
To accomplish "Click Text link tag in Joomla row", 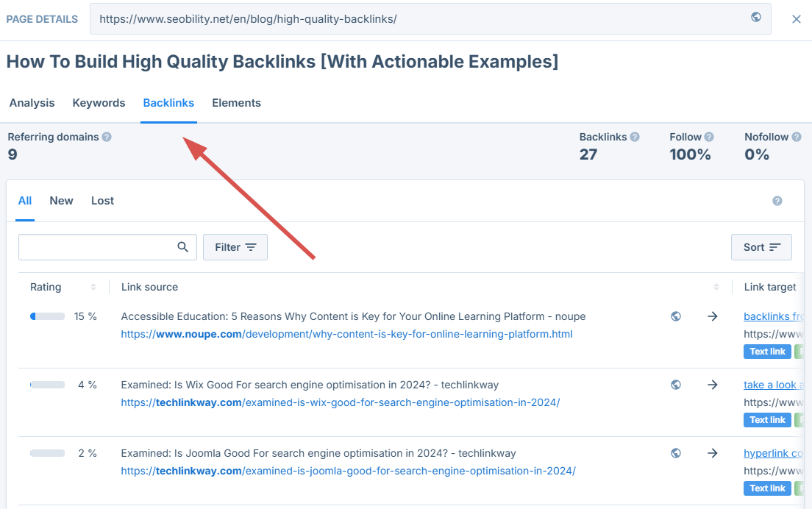I will [x=767, y=488].
